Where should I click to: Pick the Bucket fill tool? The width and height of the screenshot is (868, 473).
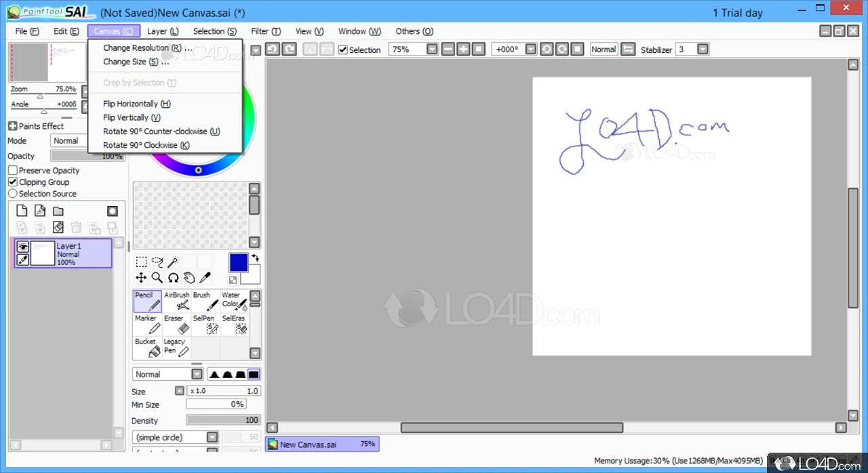pos(147,347)
